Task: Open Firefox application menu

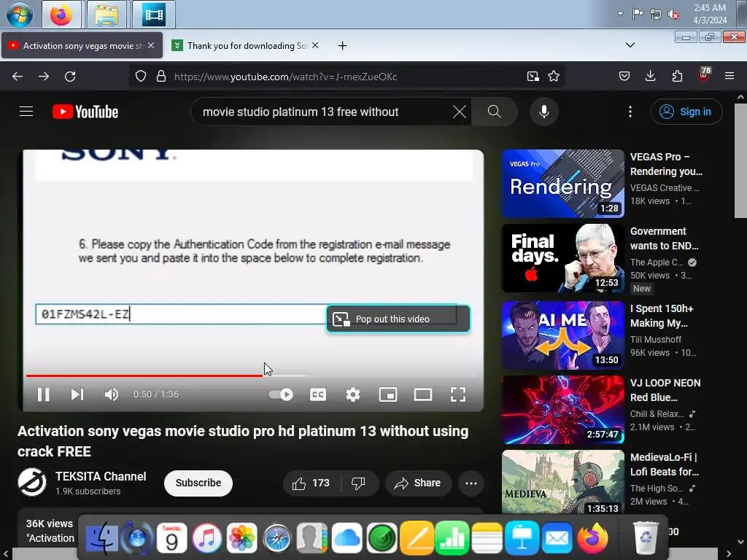Action: point(729,76)
